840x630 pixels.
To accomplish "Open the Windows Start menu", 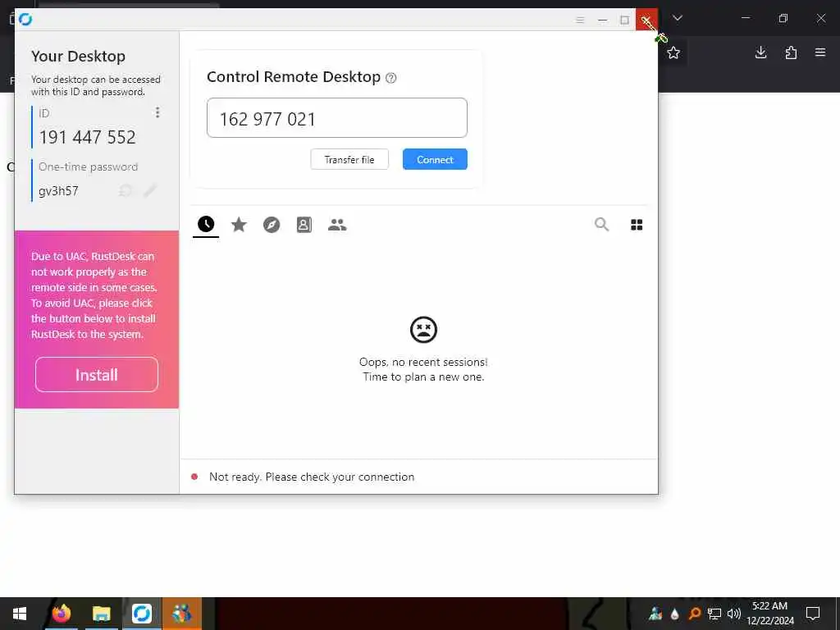I will tap(20, 614).
